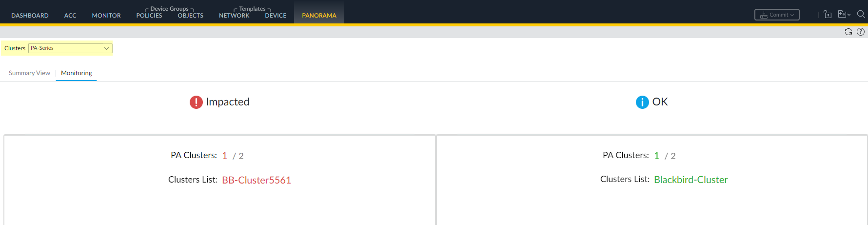Navigate to POLICIES
This screenshot has width=868, height=225.
pyautogui.click(x=149, y=16)
